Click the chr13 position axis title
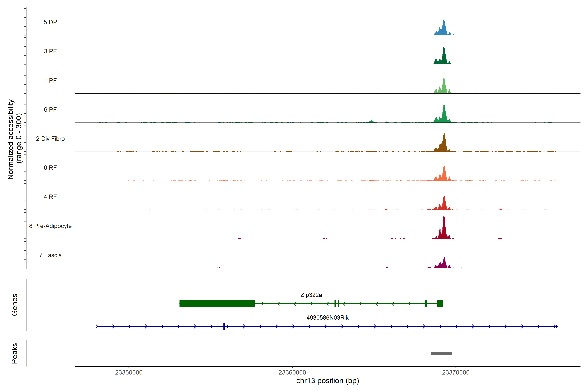The width and height of the screenshot is (588, 392). [x=327, y=381]
